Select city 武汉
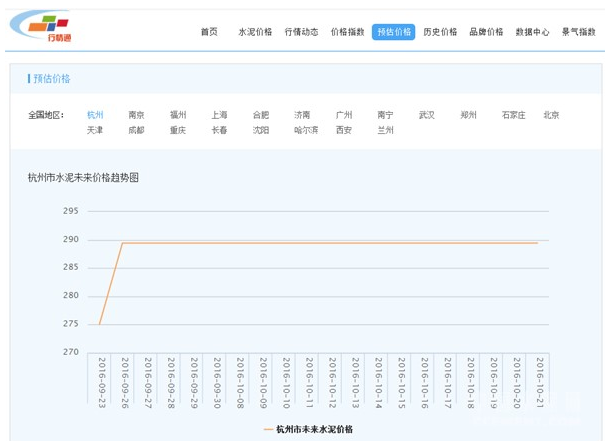Screen dimensions: 608x441 (427, 115)
